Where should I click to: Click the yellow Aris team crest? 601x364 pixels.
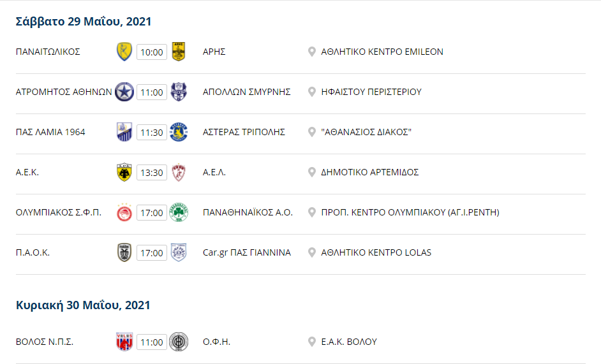179,52
